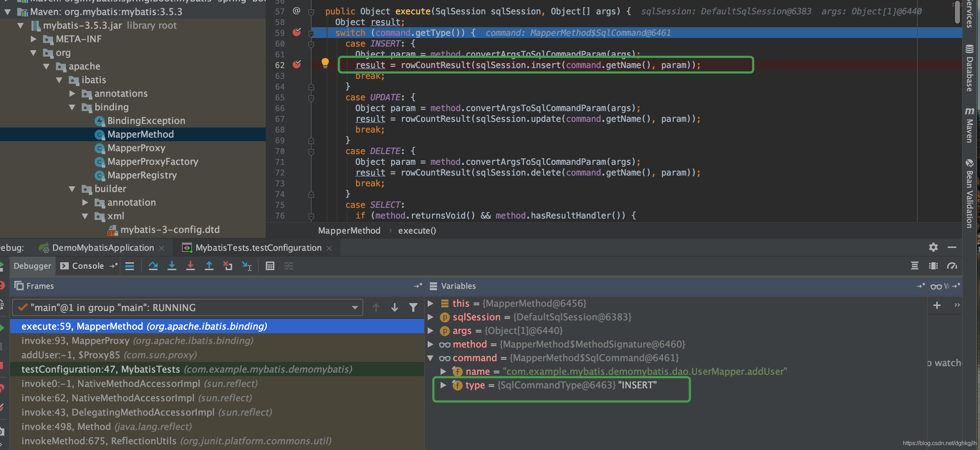980x450 pixels.
Task: Click the Step Over debugger icon
Action: 153,266
